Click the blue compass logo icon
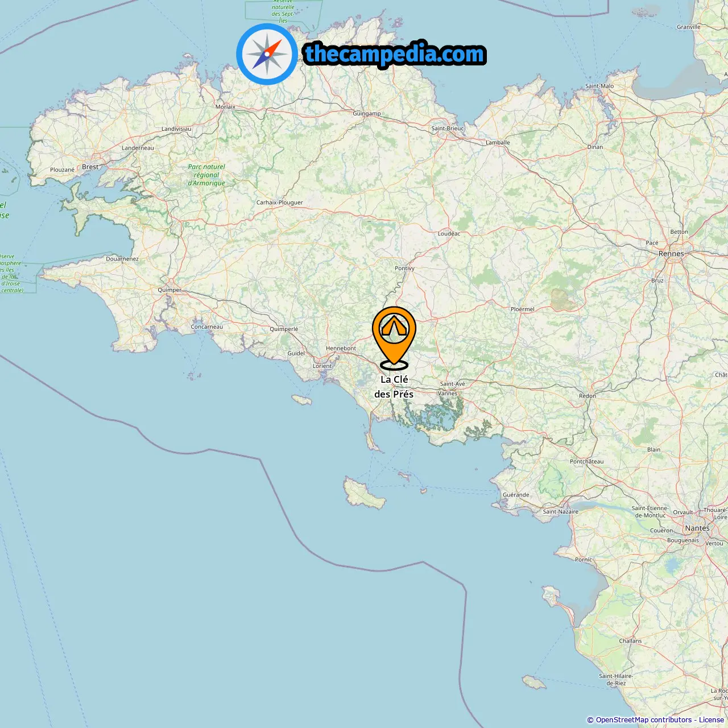 point(267,54)
